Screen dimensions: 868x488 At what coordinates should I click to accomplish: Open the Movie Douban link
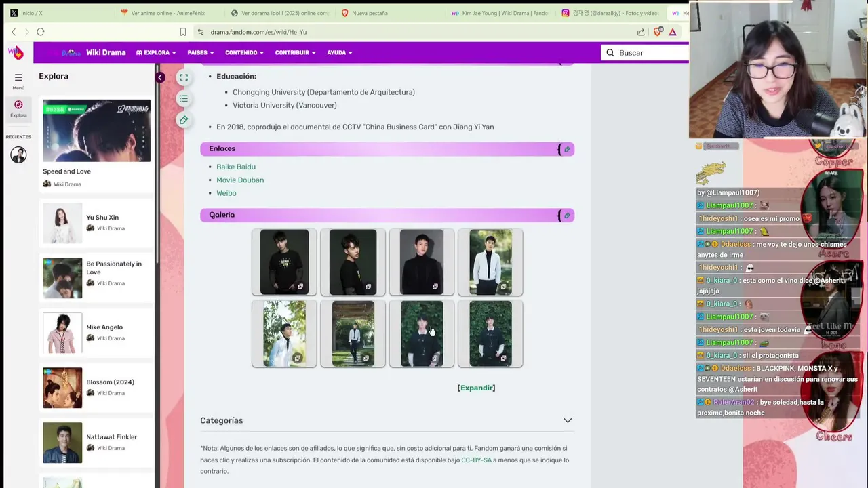[x=240, y=180]
